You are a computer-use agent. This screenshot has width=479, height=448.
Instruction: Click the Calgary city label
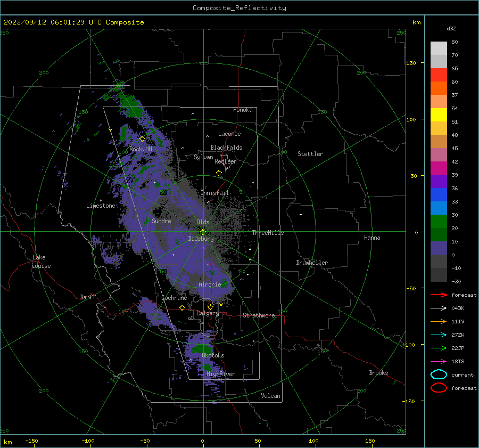208,313
